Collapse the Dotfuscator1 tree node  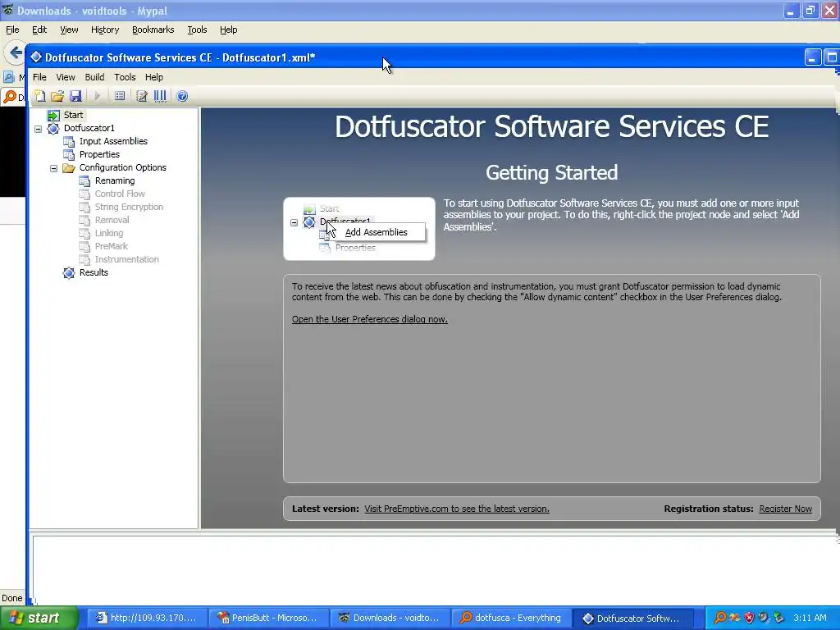[x=38, y=129]
